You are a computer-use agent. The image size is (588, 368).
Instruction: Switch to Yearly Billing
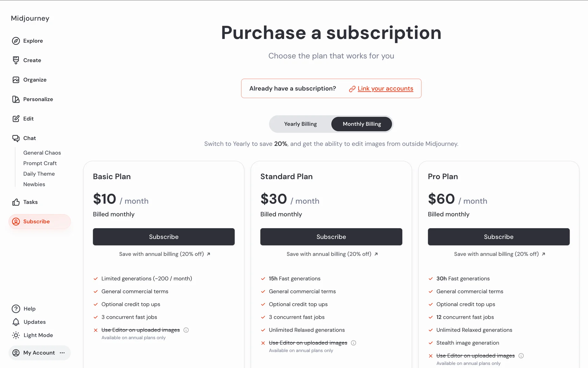click(300, 124)
